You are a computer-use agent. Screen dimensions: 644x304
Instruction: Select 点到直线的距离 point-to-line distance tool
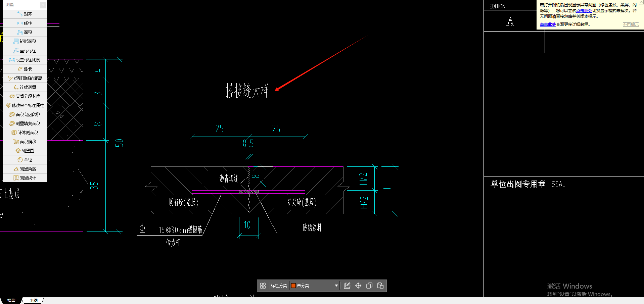point(25,78)
